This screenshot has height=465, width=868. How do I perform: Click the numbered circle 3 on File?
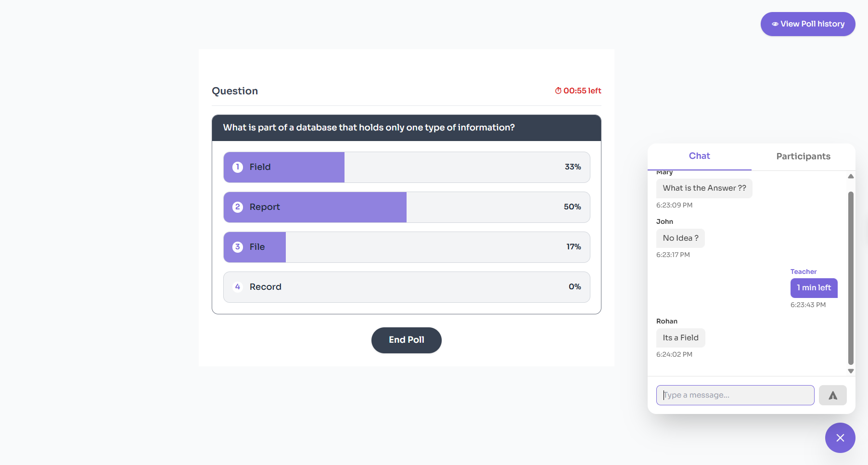237,247
